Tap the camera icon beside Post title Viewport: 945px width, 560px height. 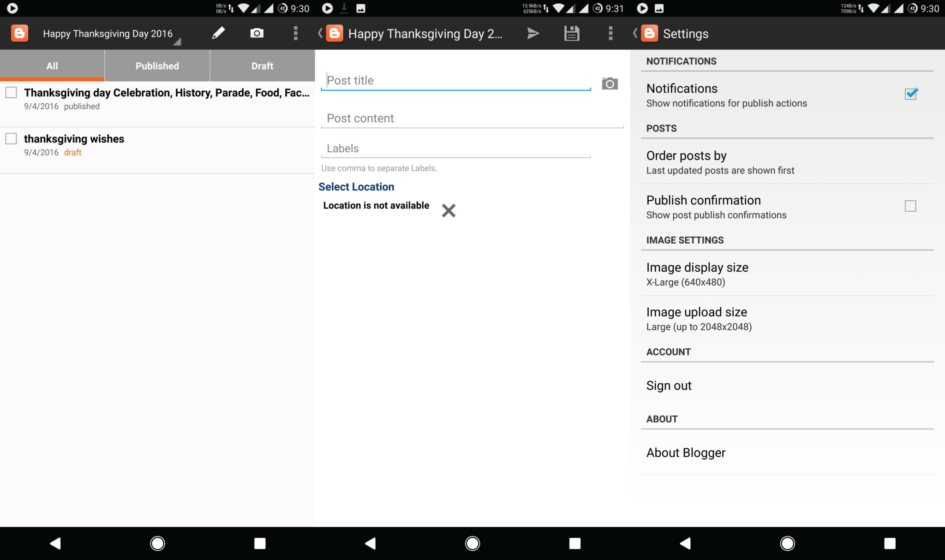pyautogui.click(x=610, y=83)
